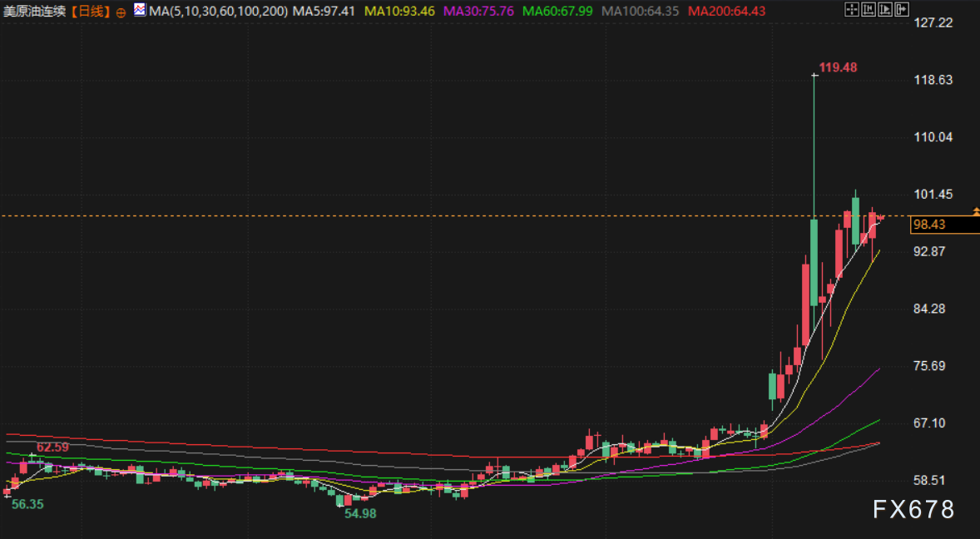
Task: Click the orange double-arrow on price axis
Action: (976, 213)
